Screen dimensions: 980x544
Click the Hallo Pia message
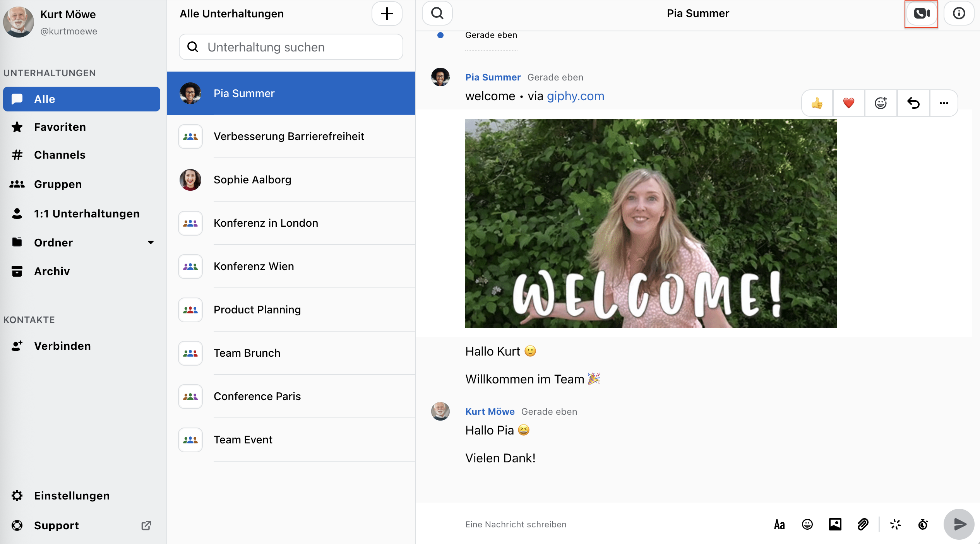point(497,430)
